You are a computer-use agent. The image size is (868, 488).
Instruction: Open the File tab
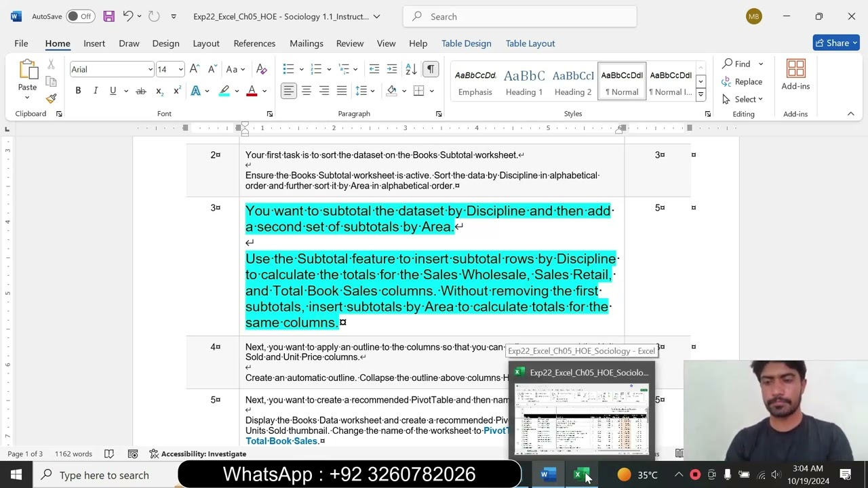click(x=21, y=43)
